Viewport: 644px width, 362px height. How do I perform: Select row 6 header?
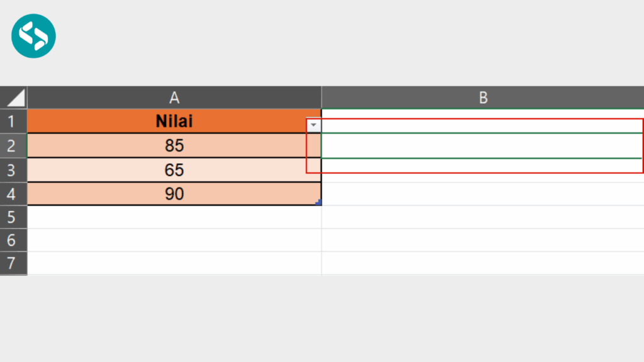click(14, 241)
